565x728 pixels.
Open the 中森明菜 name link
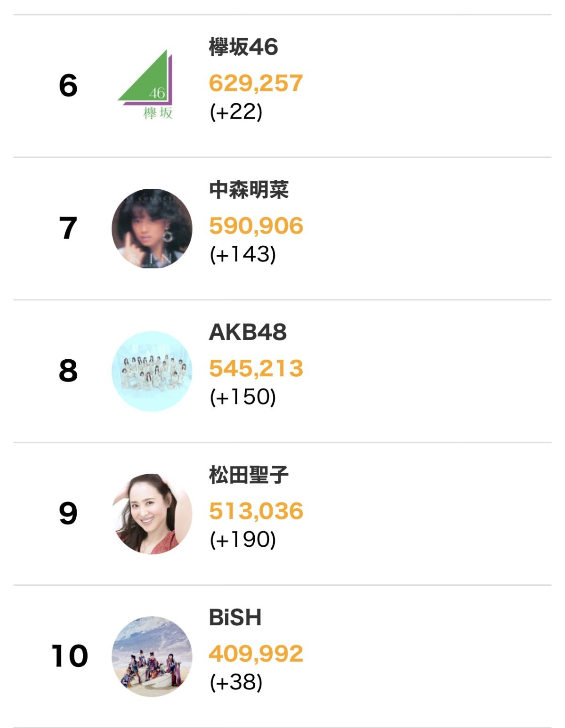point(249,190)
